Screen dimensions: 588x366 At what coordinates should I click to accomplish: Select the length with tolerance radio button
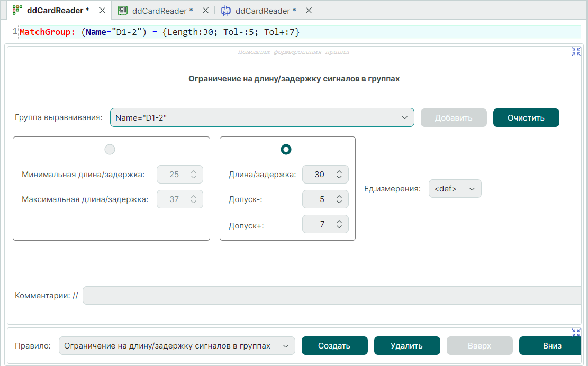point(286,150)
